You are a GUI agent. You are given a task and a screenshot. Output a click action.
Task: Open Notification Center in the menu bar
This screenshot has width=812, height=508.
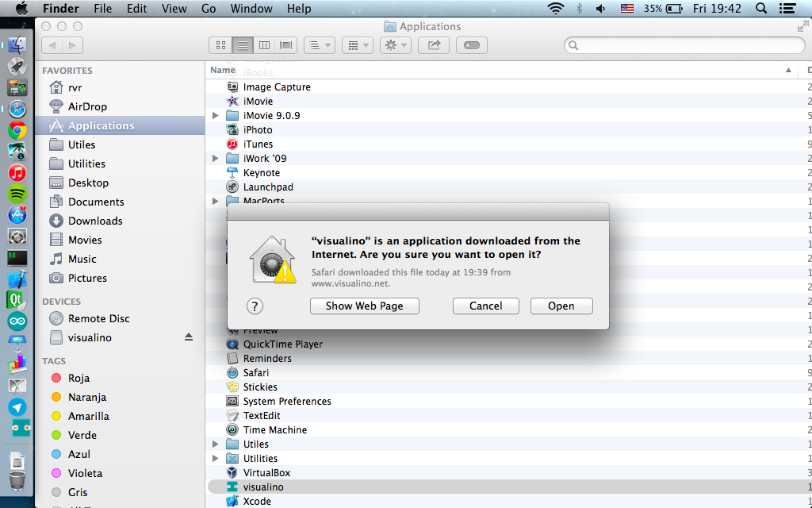click(787, 8)
